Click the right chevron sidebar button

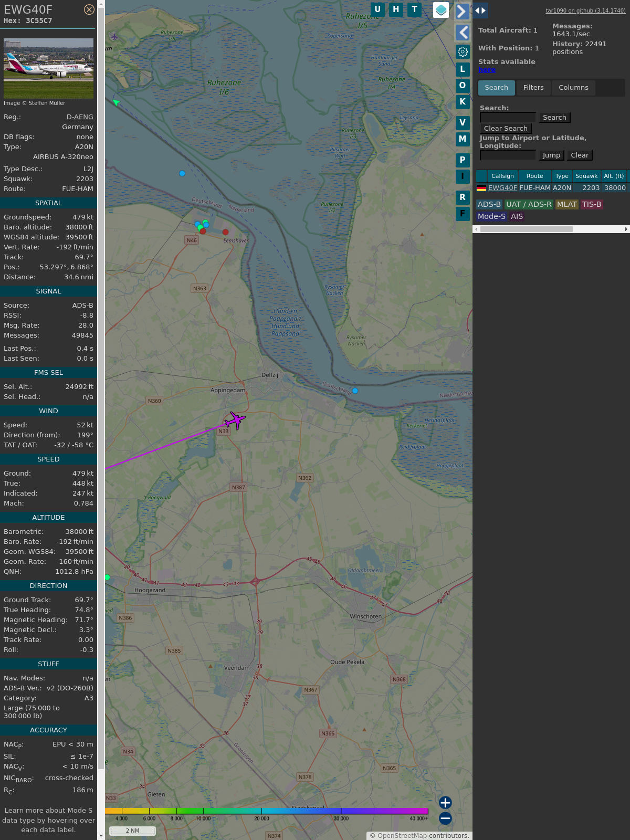click(x=462, y=12)
